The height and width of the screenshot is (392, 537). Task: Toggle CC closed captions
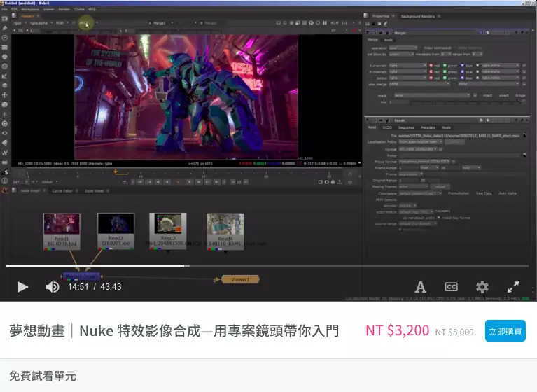click(x=451, y=287)
